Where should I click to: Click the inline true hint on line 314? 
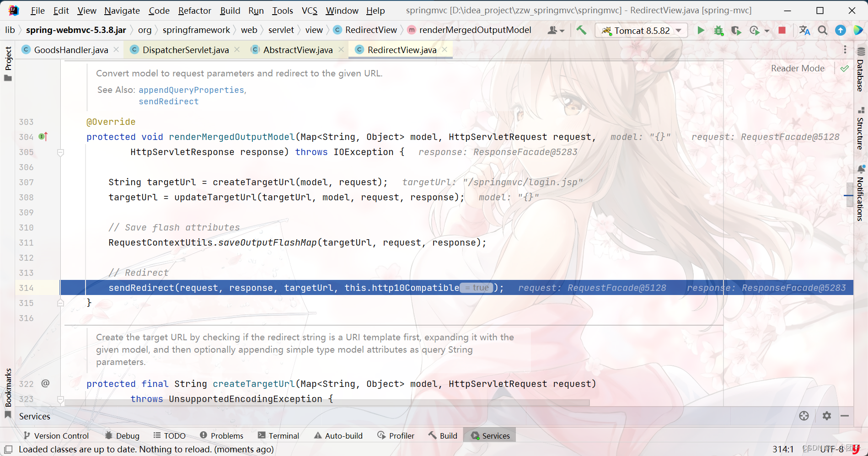point(477,288)
